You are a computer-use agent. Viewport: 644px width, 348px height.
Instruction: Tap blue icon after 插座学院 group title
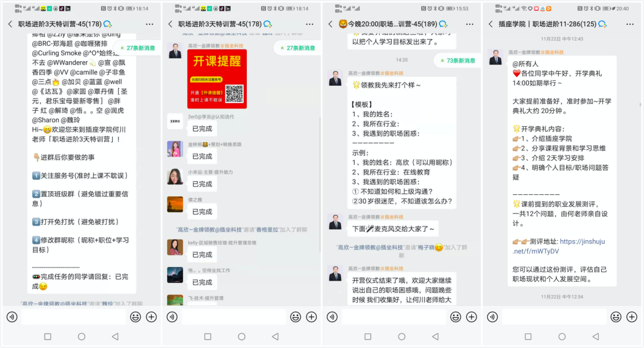(606, 24)
